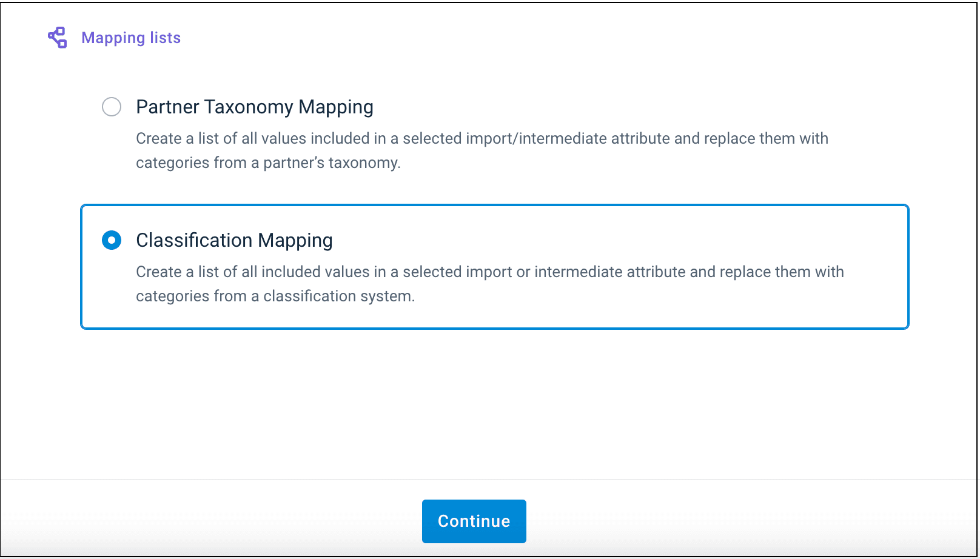Click "Mapping" in the Partner Taxonomy Mapping heading
Screen dimensions: 980x559
(336, 107)
